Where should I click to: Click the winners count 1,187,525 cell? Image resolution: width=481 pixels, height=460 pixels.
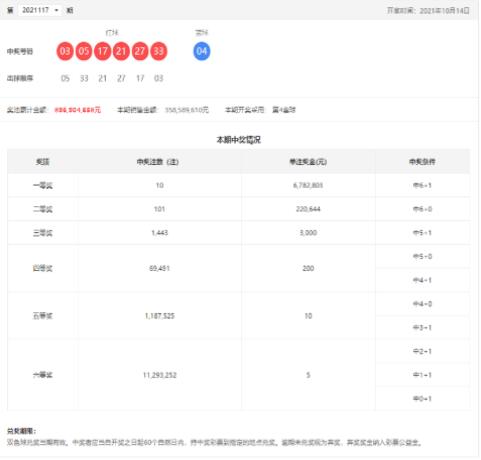pos(160,316)
